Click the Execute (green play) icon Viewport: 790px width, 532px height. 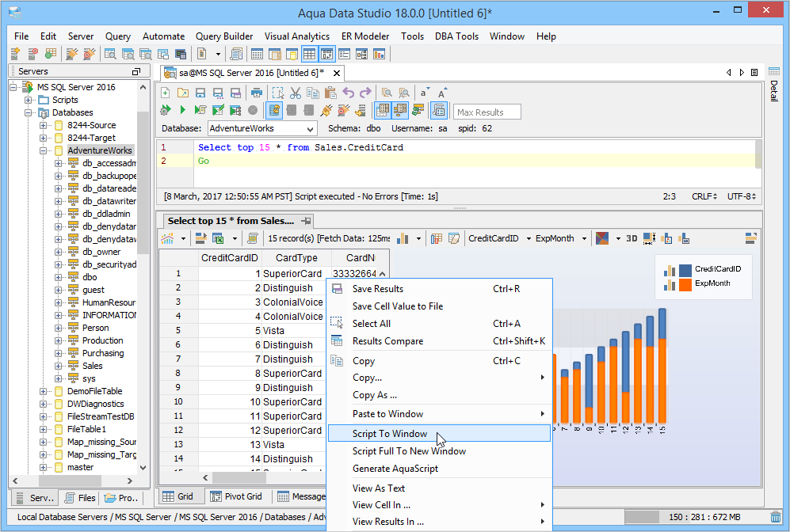click(x=182, y=111)
